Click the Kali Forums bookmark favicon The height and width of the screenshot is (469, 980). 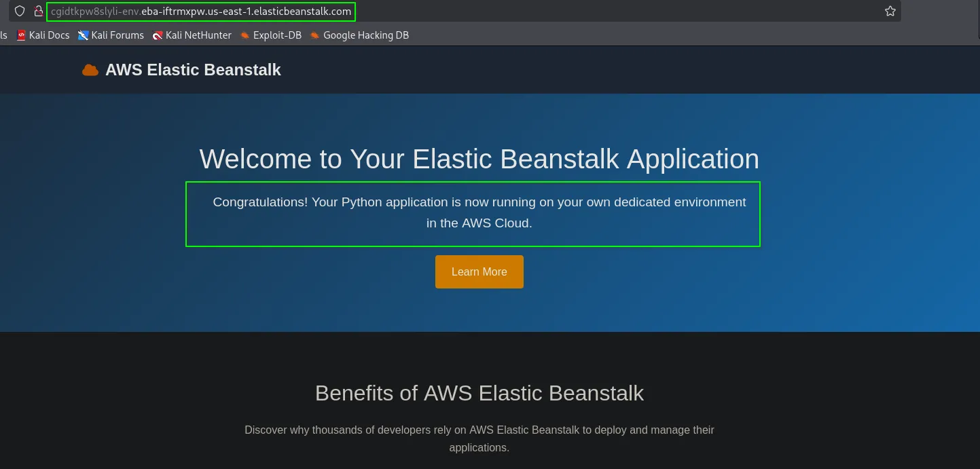(x=83, y=35)
